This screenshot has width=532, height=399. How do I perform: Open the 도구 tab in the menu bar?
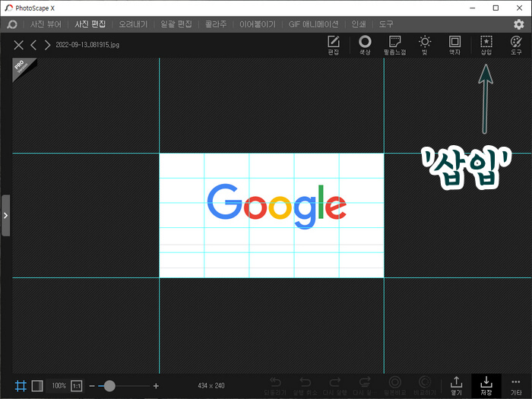pyautogui.click(x=386, y=24)
